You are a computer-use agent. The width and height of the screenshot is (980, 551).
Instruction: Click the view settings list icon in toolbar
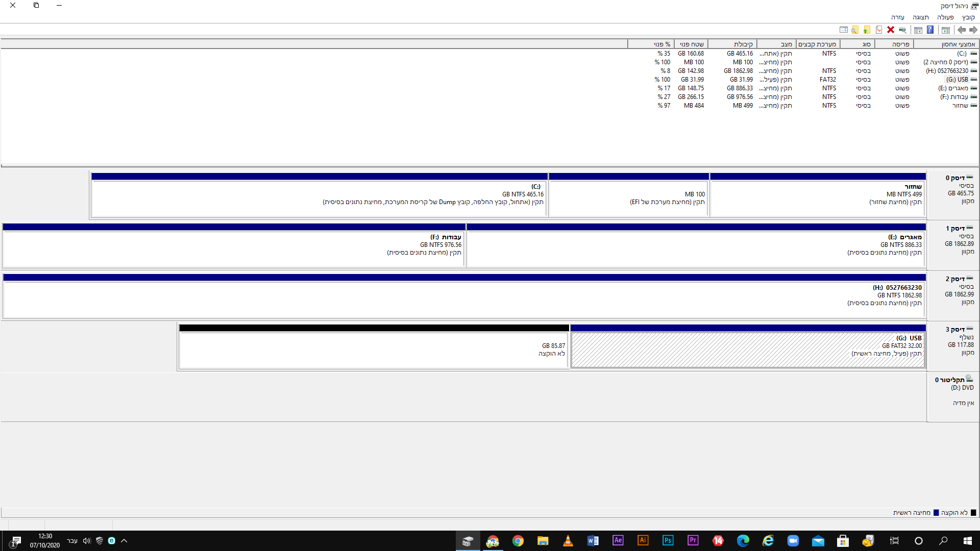tap(844, 30)
